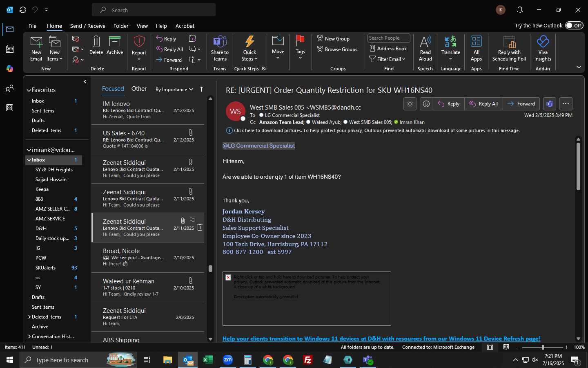This screenshot has width=588, height=368.
Task: Open New Items dropdown
Action: (x=55, y=48)
